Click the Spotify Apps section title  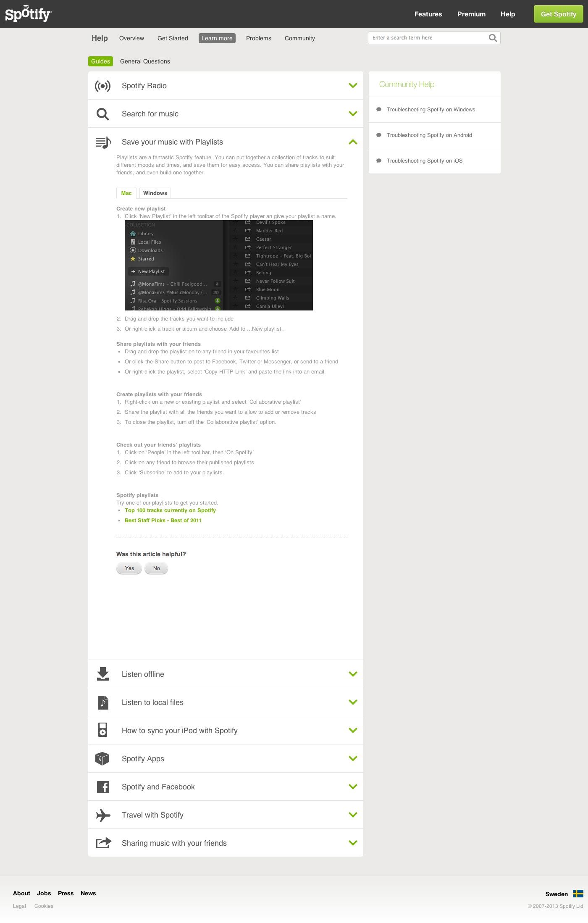point(143,759)
